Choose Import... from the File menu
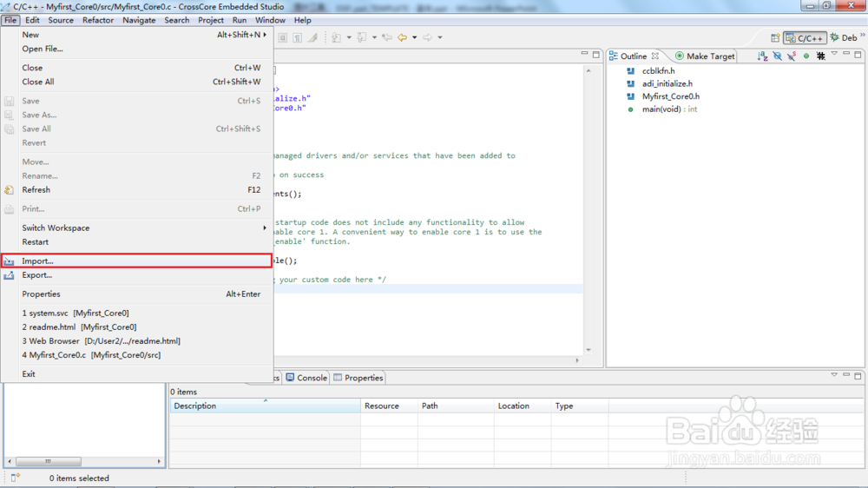This screenshot has width=868, height=488. point(137,260)
